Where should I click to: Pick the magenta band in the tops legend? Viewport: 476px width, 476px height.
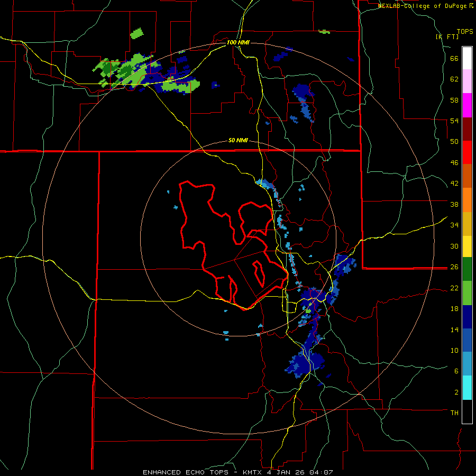pyautogui.click(x=467, y=105)
